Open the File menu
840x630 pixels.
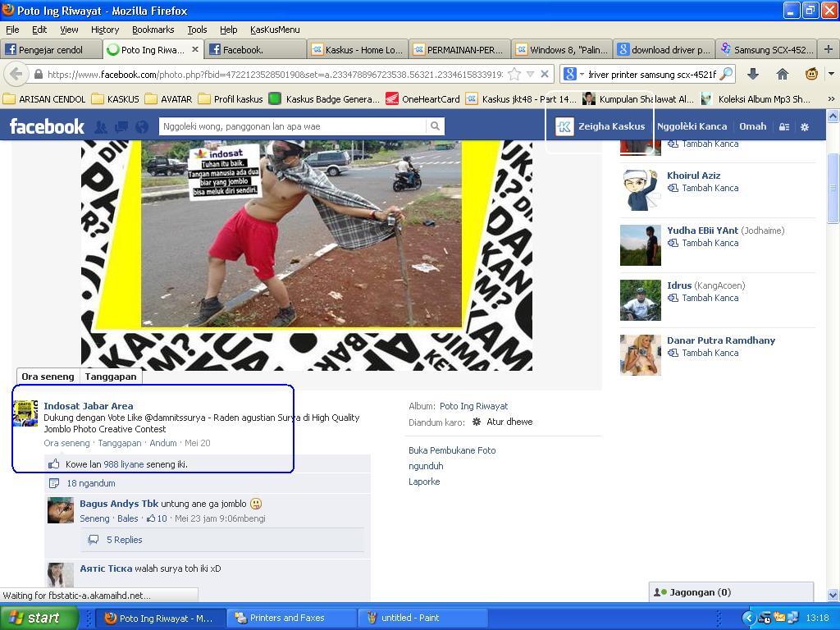click(x=11, y=30)
